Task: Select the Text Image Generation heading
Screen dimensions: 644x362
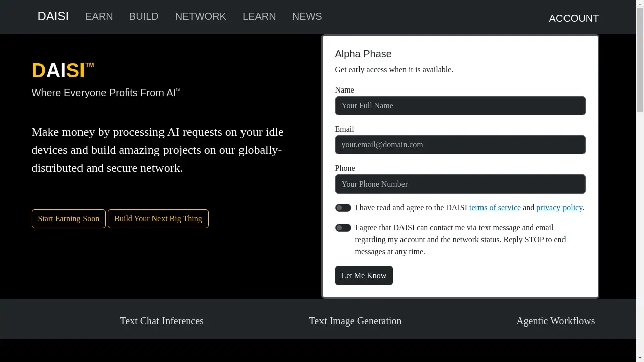Action: click(355, 321)
